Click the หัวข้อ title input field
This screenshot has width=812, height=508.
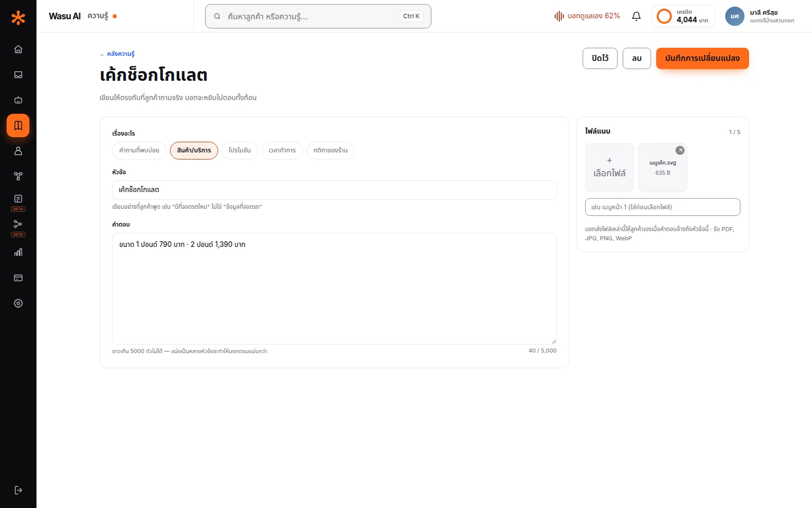[334, 190]
